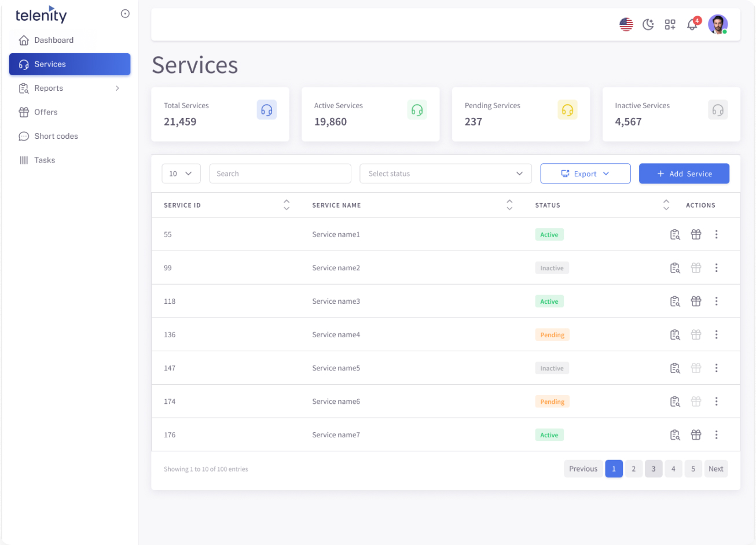Click the Add Service button
The width and height of the screenshot is (756, 545).
tap(684, 173)
